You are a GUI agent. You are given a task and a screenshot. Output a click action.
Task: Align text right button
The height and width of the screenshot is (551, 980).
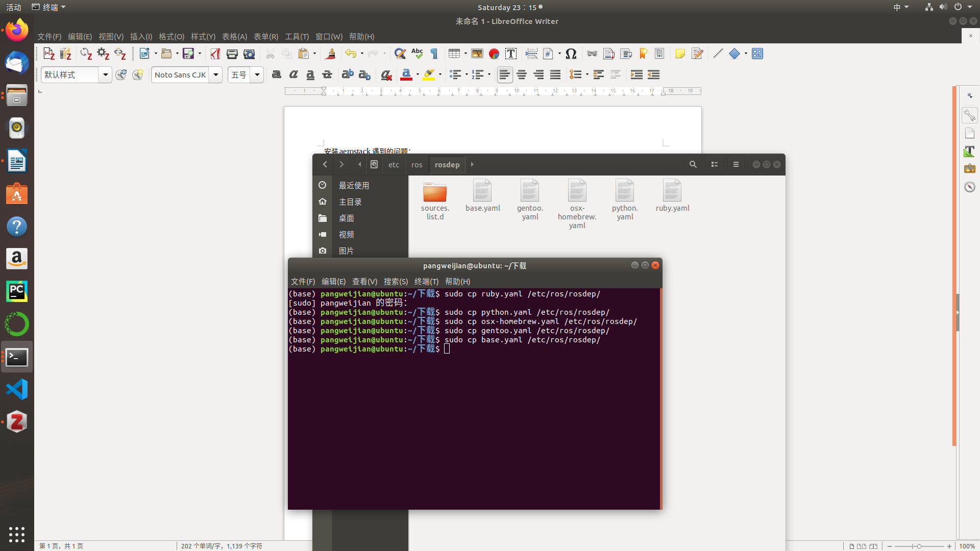click(538, 74)
